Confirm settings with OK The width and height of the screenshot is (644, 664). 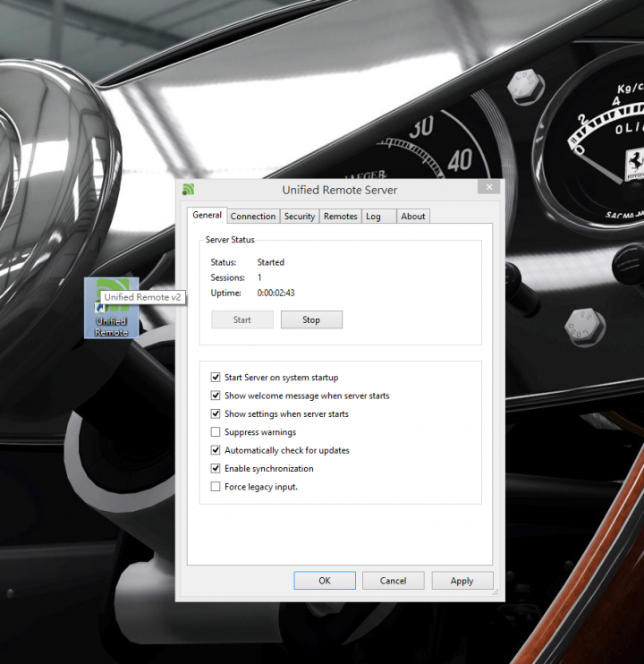[x=325, y=581]
